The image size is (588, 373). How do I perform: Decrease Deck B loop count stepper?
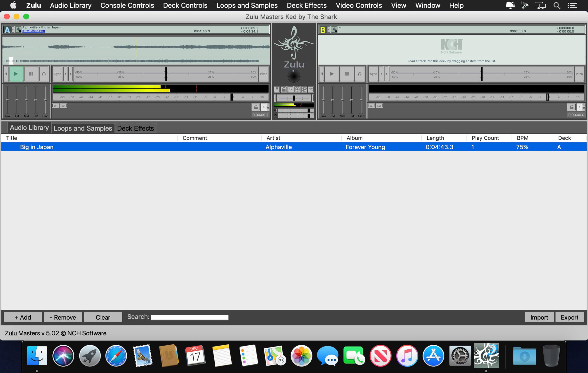pyautogui.click(x=584, y=109)
